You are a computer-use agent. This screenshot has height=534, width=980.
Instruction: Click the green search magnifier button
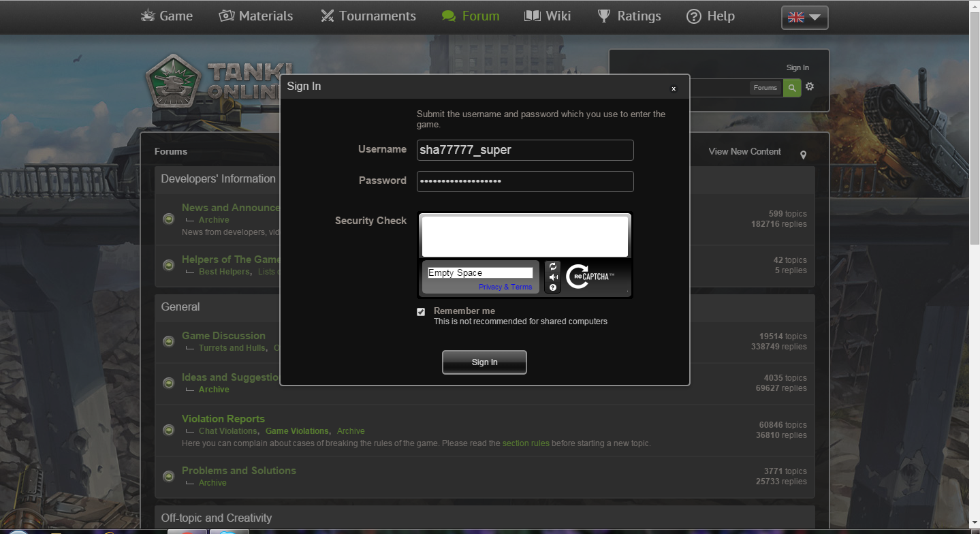tap(791, 87)
